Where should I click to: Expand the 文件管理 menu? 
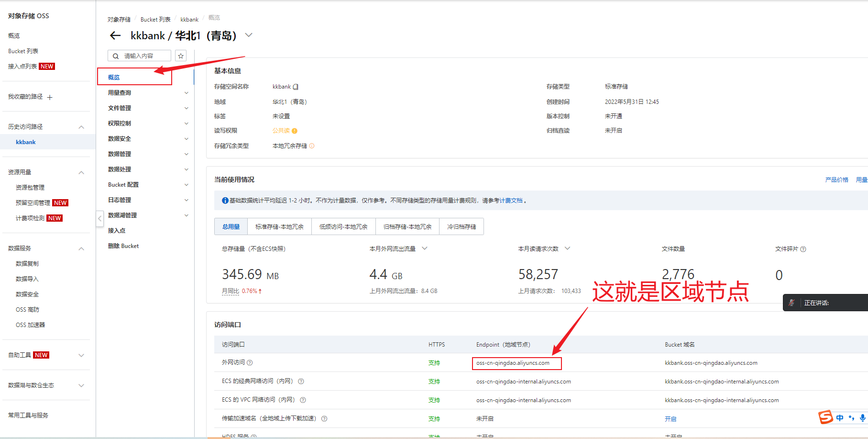tap(187, 108)
